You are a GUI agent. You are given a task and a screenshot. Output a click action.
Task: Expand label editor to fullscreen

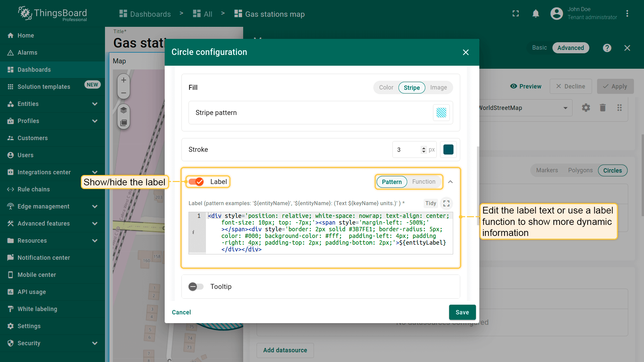(x=446, y=203)
